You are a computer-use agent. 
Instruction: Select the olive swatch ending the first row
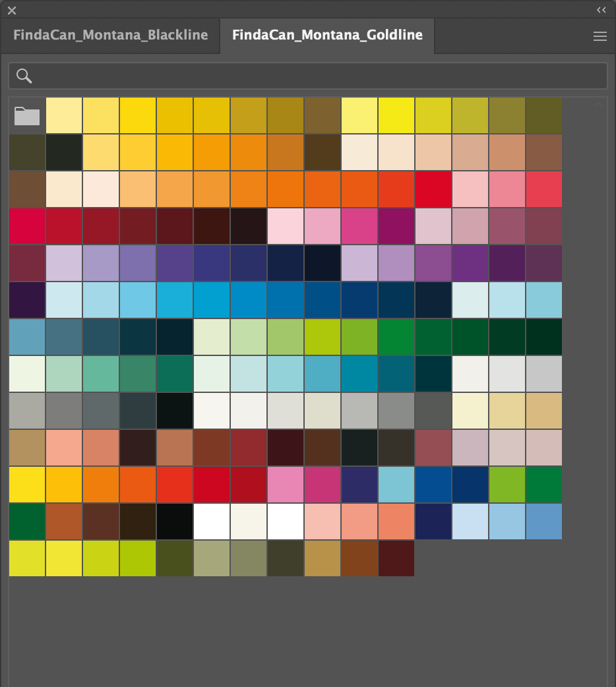[544, 116]
